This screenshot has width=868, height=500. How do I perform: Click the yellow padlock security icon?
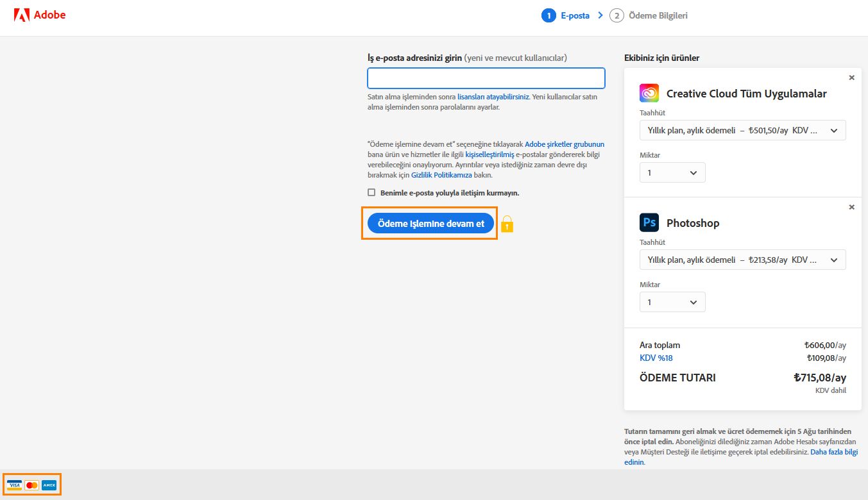tap(507, 224)
